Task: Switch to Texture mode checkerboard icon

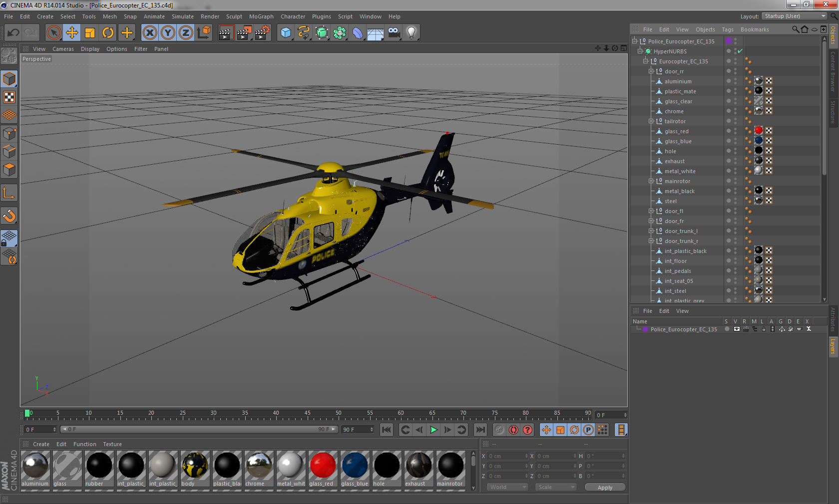Action: pos(9,97)
